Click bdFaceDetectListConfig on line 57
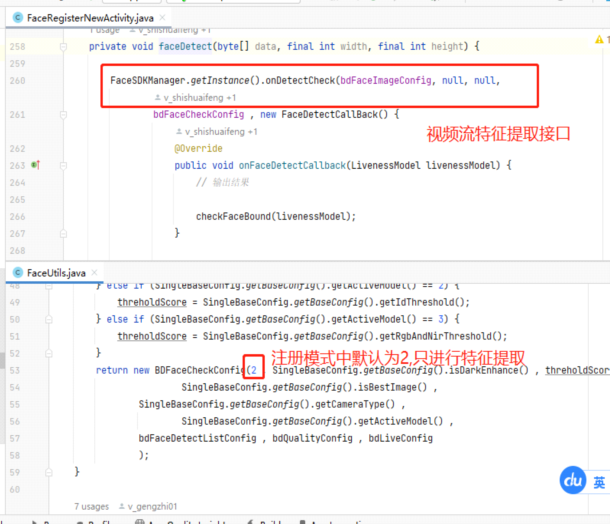The image size is (611, 524). point(198,439)
